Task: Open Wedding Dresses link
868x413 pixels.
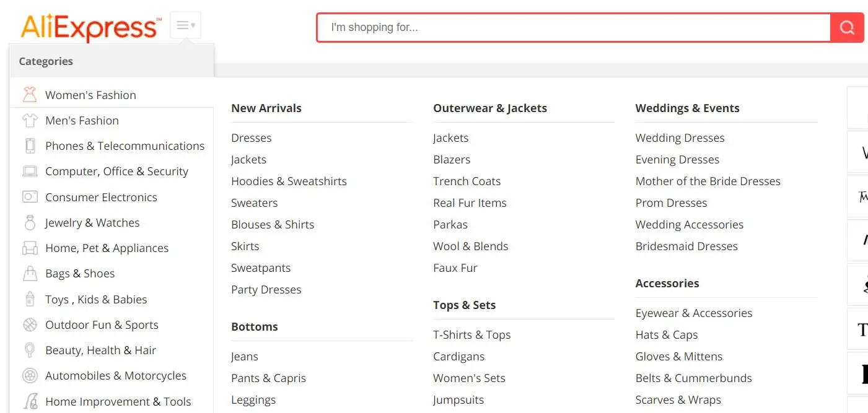Action: coord(680,138)
